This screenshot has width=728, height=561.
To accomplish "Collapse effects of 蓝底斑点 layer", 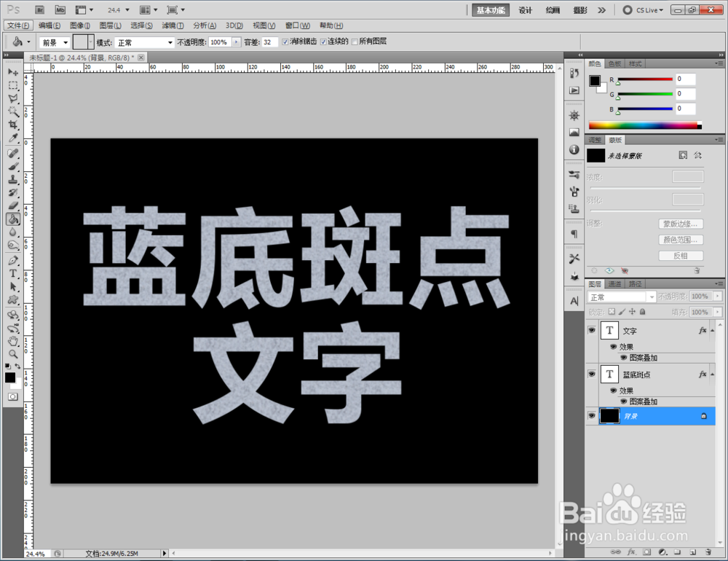I will pos(713,374).
